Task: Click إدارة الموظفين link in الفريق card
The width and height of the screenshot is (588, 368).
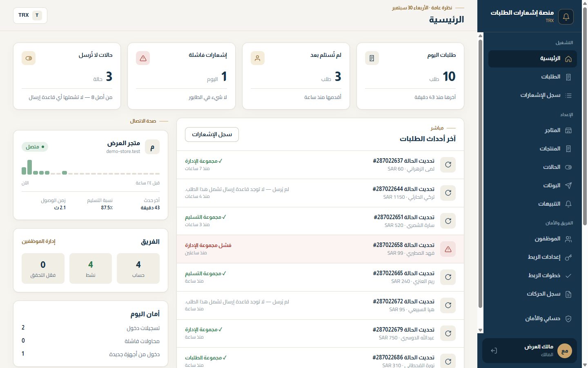Action: 38,241
